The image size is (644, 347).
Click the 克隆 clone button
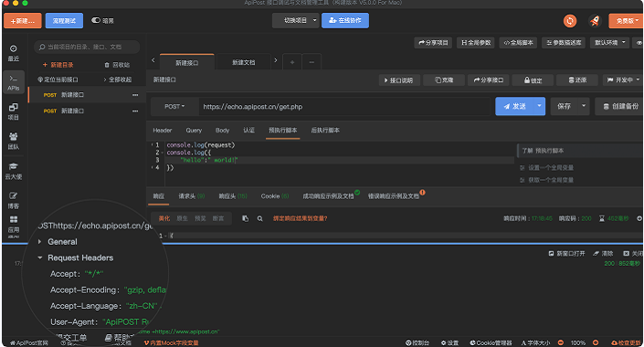click(x=444, y=79)
